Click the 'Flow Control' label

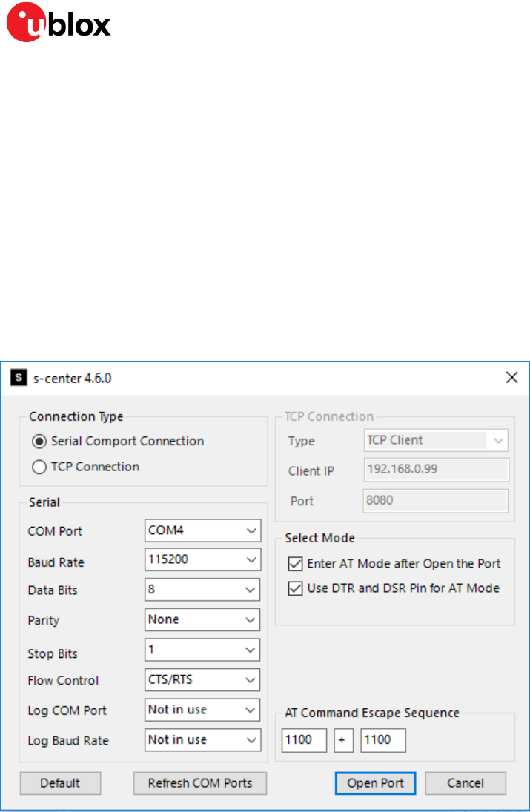[63, 680]
